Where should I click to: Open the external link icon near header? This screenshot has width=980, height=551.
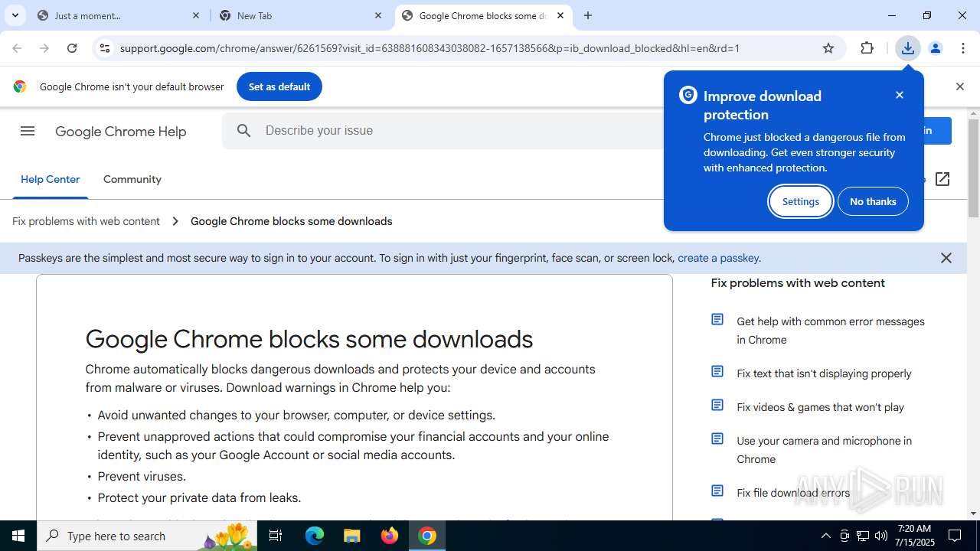pyautogui.click(x=942, y=179)
